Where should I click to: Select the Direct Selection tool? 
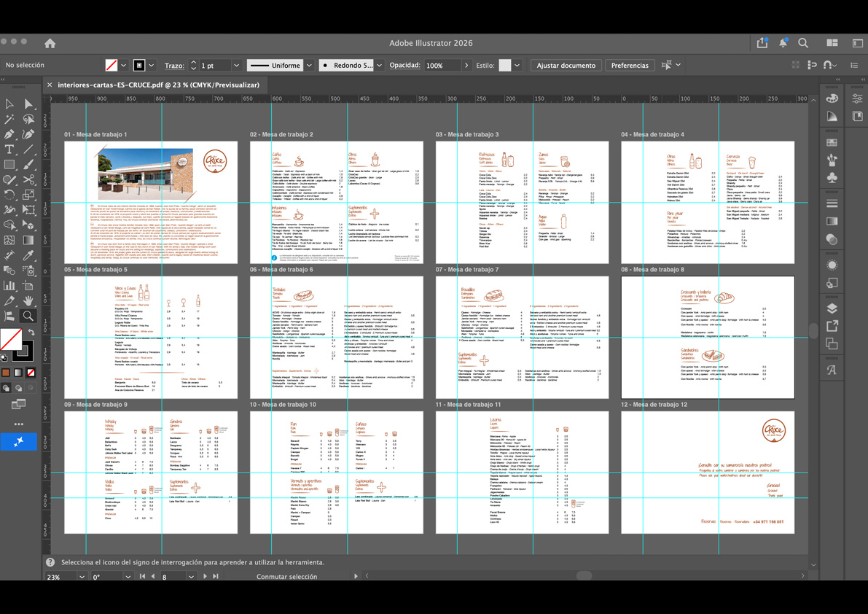tap(28, 104)
